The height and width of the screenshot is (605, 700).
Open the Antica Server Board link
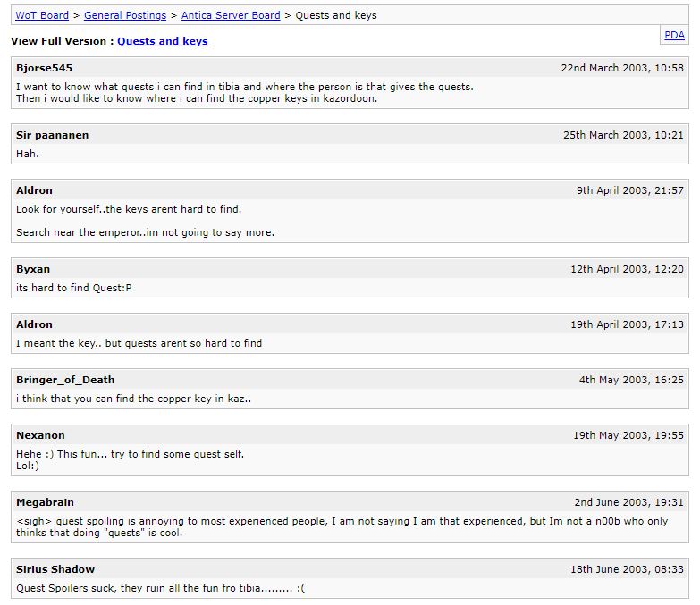[231, 15]
